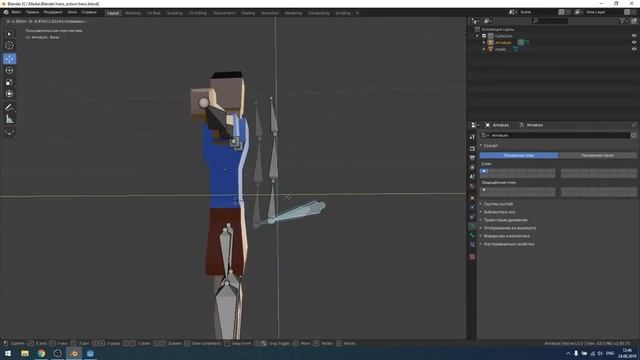Screen dimensions: 640x360
Task: Open the Окно menu
Action: [72, 12]
